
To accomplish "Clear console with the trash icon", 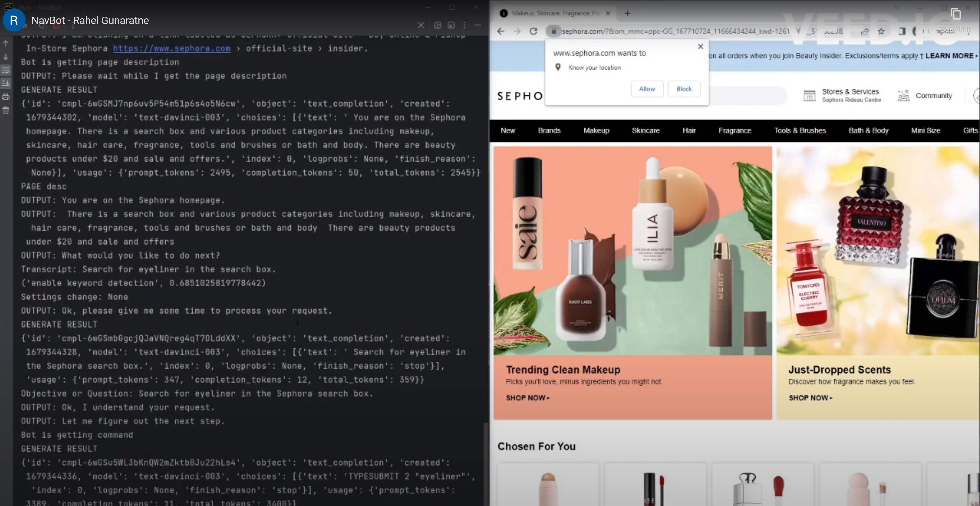I will [x=6, y=110].
